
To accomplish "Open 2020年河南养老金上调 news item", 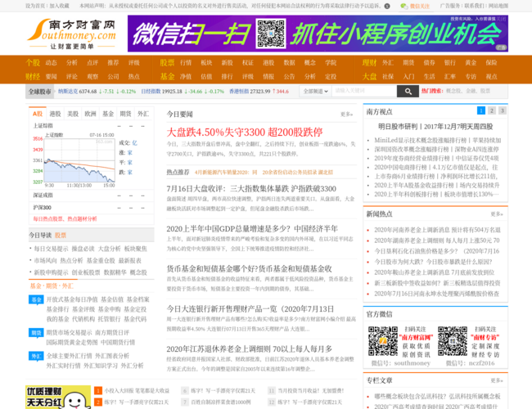I will [x=437, y=230].
